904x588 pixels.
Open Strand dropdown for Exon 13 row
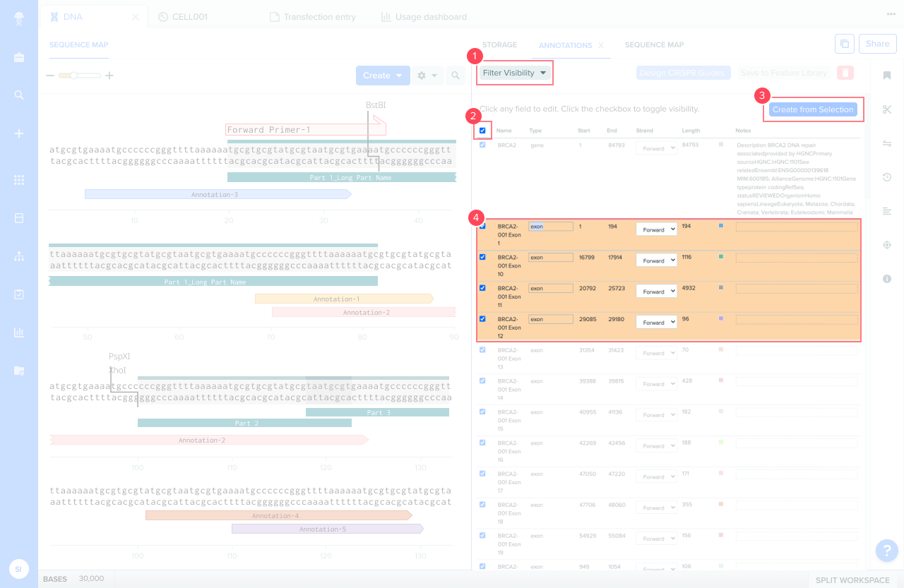point(656,353)
